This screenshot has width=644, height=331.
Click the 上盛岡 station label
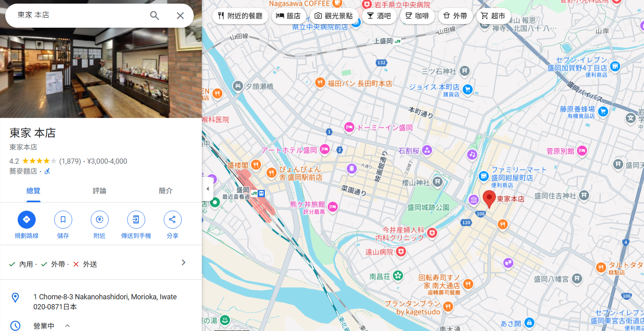[383, 41]
